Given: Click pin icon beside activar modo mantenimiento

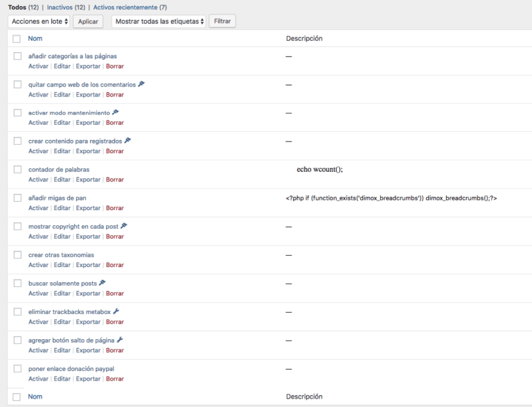Looking at the screenshot, I should pyautogui.click(x=116, y=112).
